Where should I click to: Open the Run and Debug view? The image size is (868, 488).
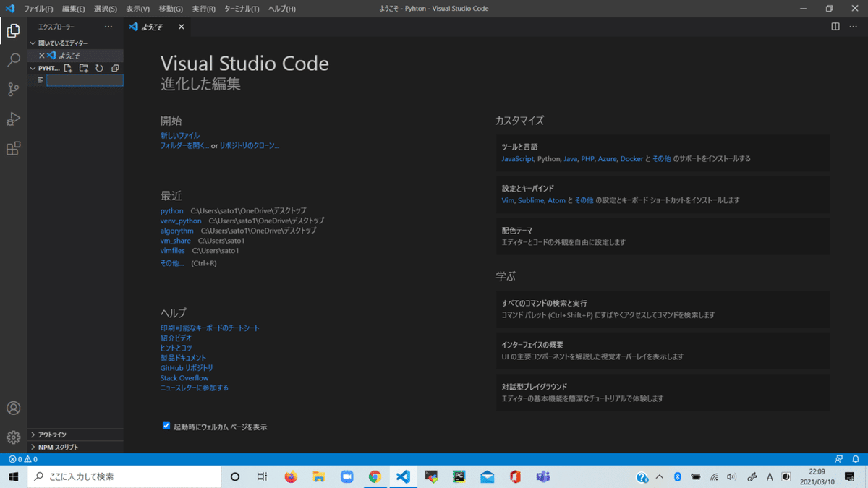(x=13, y=119)
